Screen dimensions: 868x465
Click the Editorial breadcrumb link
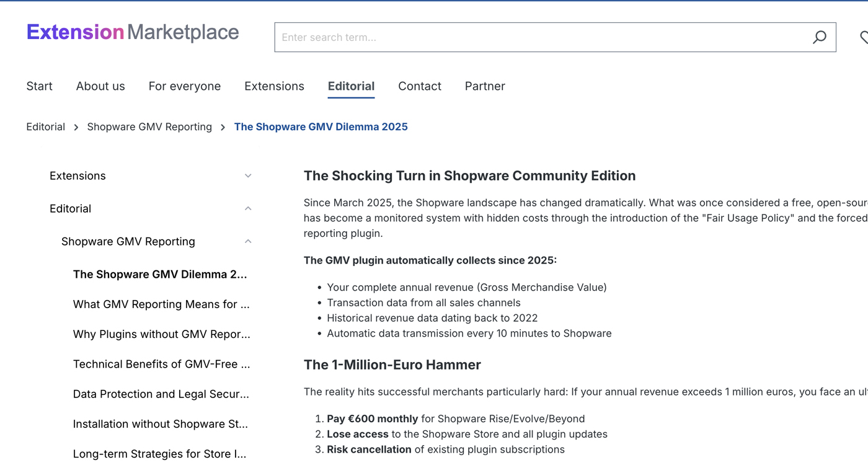tap(45, 127)
